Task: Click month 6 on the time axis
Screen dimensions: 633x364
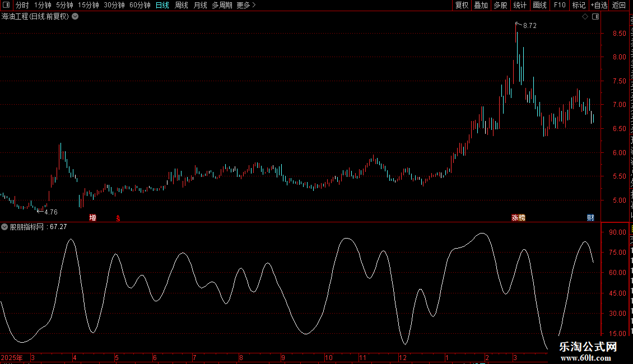Action: (x=155, y=357)
